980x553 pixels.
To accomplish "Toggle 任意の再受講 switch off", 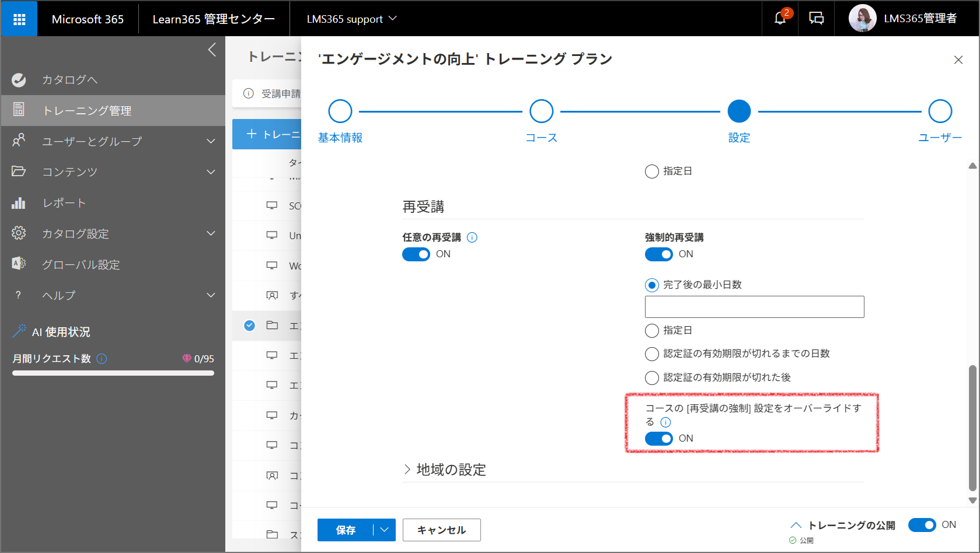I will pos(416,254).
